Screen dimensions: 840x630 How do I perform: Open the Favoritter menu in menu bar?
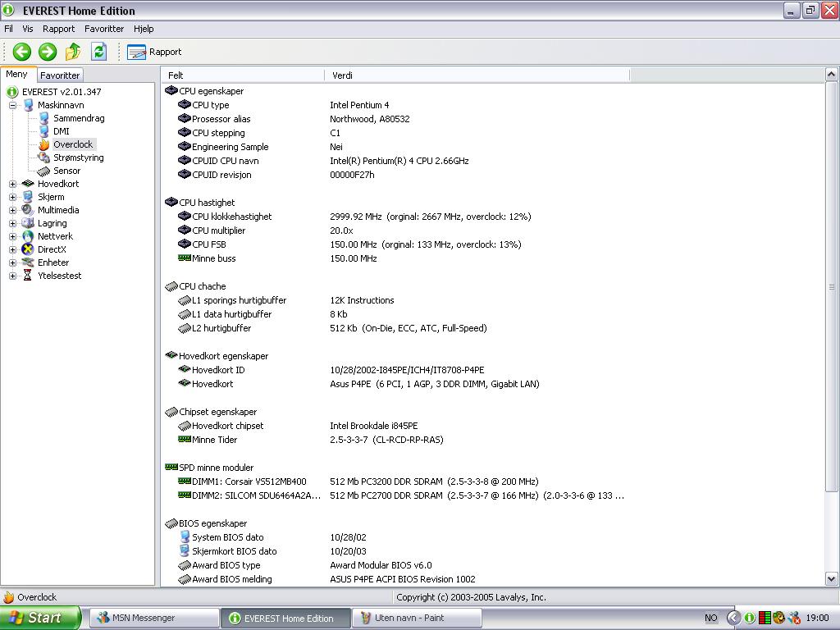click(104, 29)
